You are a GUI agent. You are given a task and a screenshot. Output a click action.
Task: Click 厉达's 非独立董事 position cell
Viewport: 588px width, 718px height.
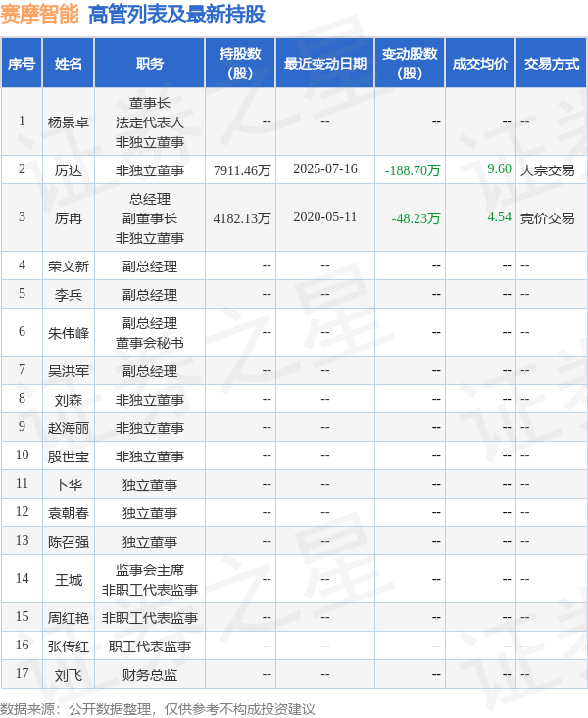point(149,170)
